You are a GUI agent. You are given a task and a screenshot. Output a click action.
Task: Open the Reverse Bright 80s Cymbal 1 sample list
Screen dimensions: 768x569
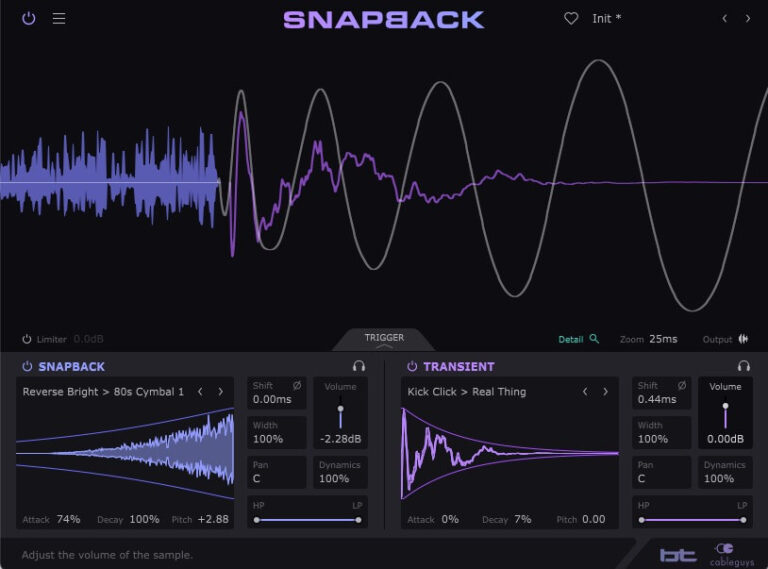(103, 392)
